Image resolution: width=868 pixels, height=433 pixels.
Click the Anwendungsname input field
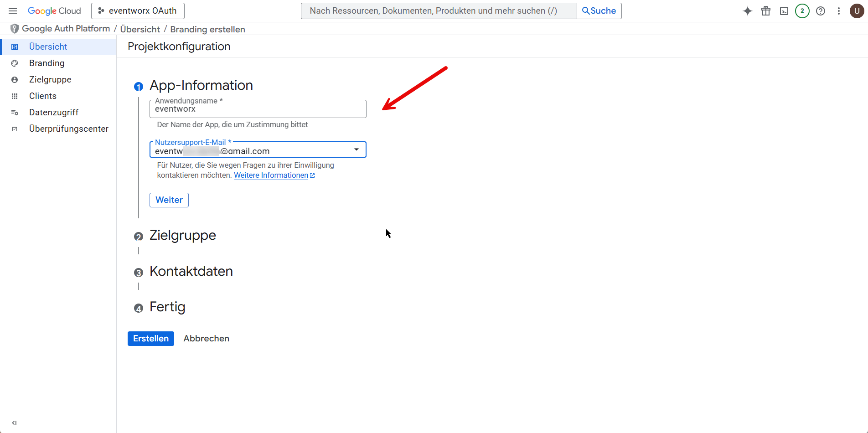click(258, 109)
